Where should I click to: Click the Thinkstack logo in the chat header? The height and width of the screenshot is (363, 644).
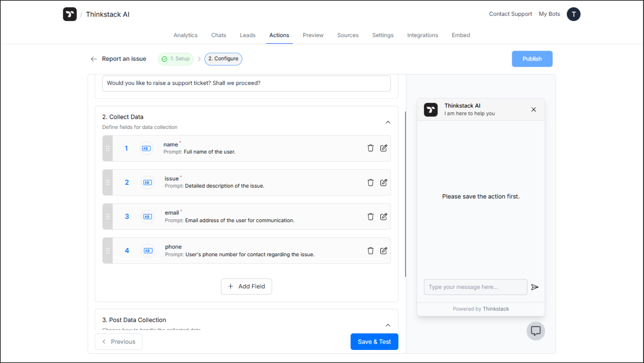pyautogui.click(x=430, y=110)
